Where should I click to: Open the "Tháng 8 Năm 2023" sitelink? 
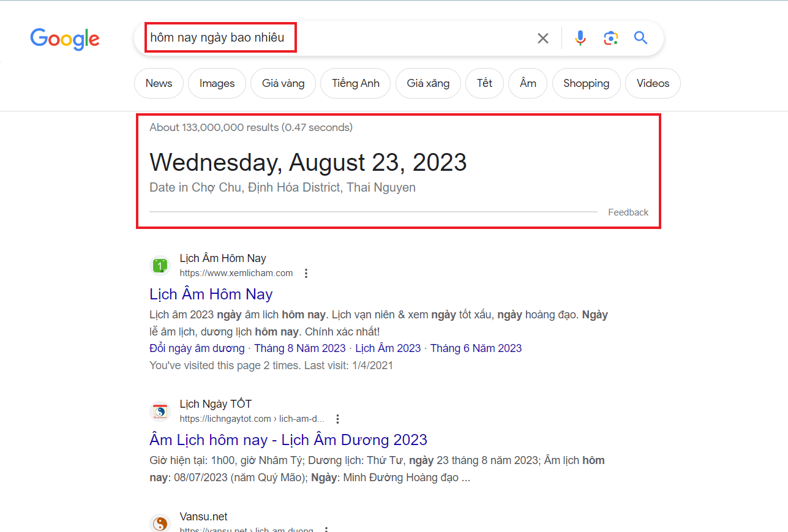pyautogui.click(x=299, y=348)
